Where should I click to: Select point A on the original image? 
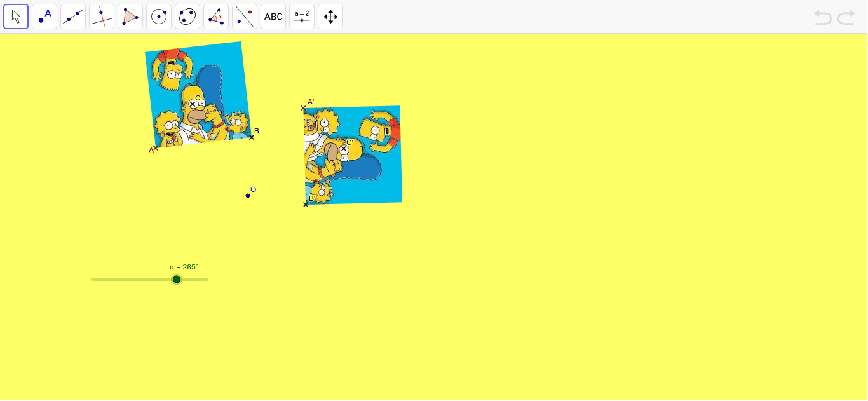(156, 148)
